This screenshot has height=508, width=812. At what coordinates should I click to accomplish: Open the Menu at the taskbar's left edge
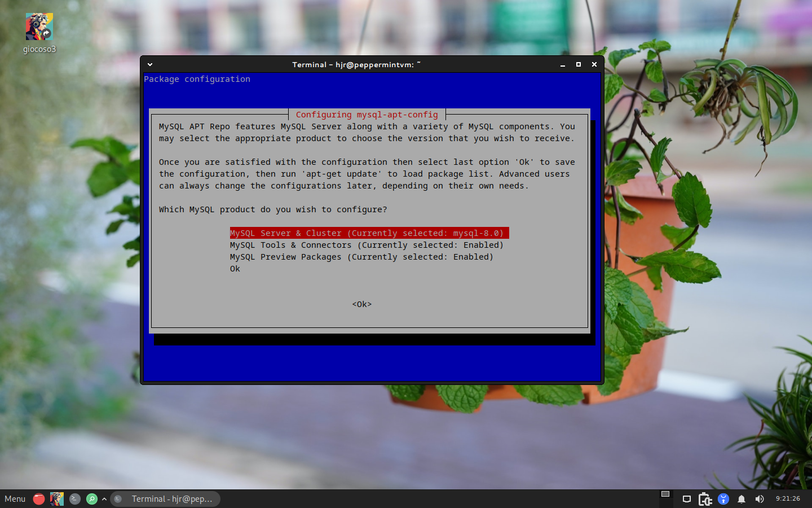pyautogui.click(x=15, y=499)
